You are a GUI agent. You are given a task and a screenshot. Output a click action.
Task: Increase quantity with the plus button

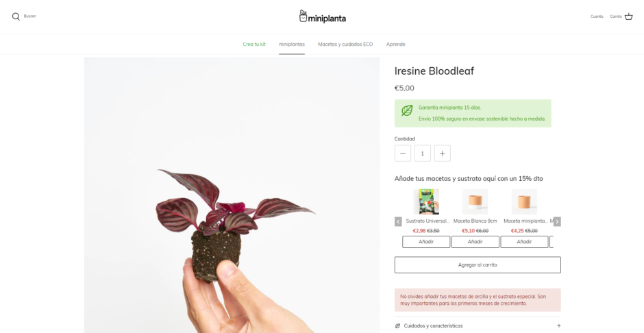pos(443,153)
